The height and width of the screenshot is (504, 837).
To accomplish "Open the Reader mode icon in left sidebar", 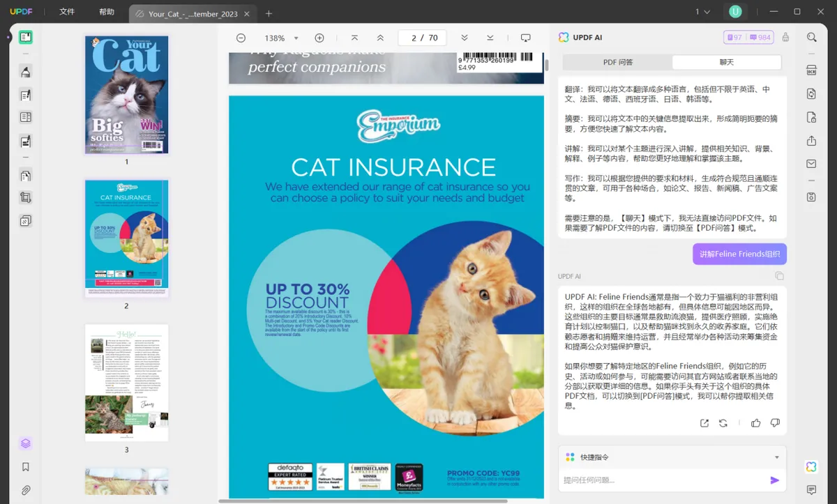I will (26, 37).
